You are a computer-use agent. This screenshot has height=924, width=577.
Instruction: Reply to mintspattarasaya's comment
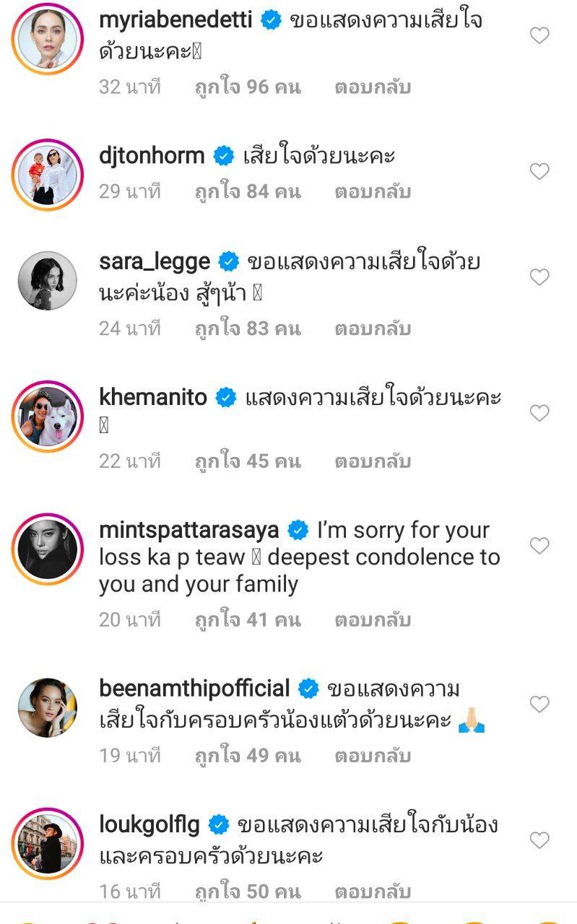pos(373,619)
